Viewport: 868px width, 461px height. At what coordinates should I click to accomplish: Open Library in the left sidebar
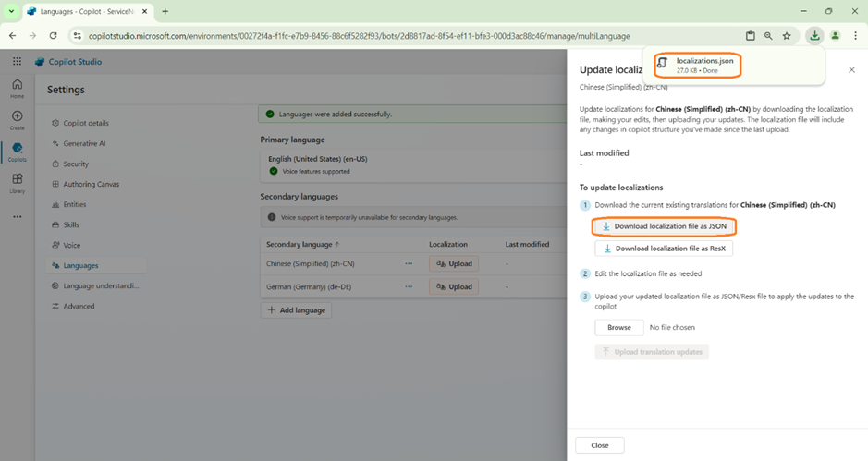pyautogui.click(x=17, y=183)
